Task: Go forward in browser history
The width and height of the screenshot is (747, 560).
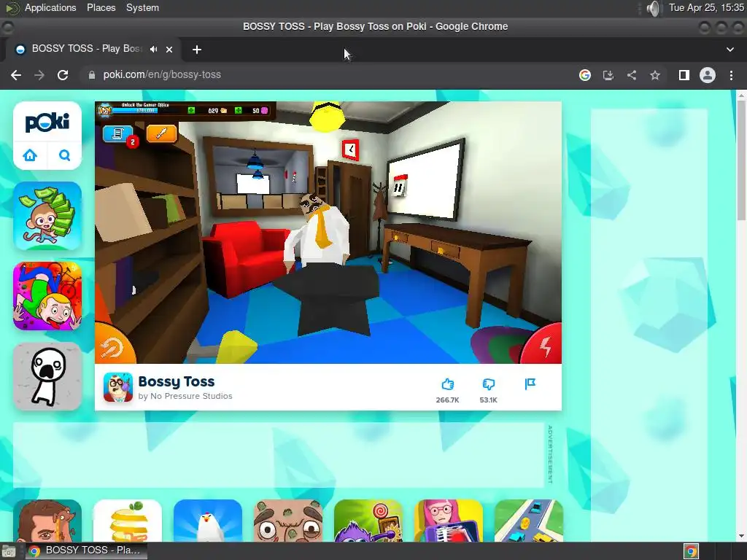Action: pos(39,75)
